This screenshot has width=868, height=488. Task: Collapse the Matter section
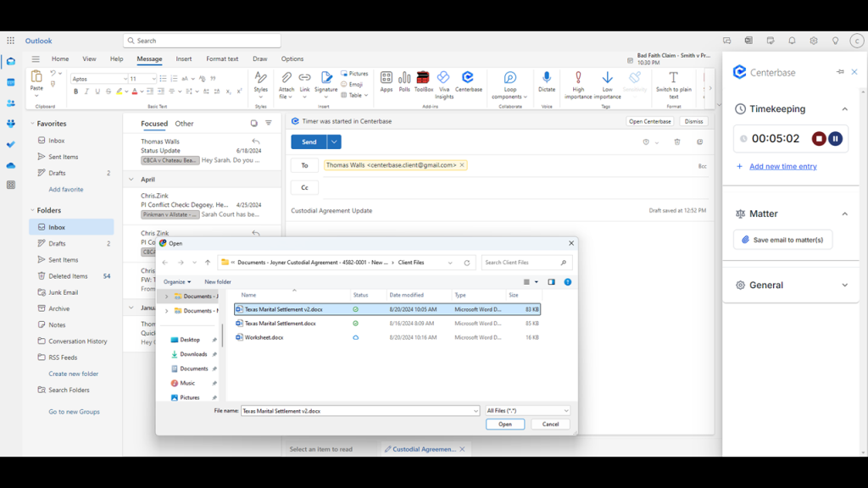(x=845, y=213)
